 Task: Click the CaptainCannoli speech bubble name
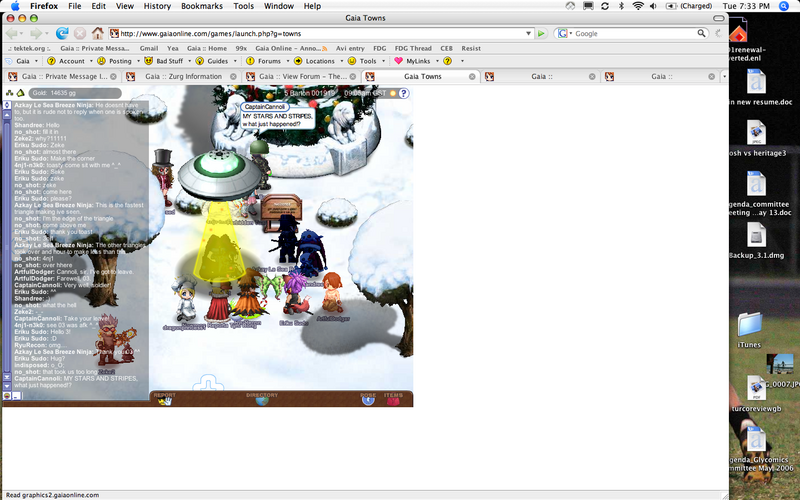(x=265, y=107)
